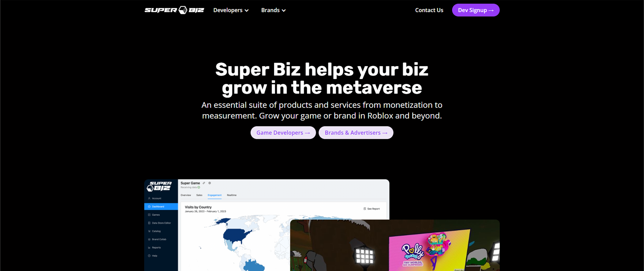Click the Help question icon in sidebar
Image resolution: width=644 pixels, height=271 pixels.
tap(149, 256)
